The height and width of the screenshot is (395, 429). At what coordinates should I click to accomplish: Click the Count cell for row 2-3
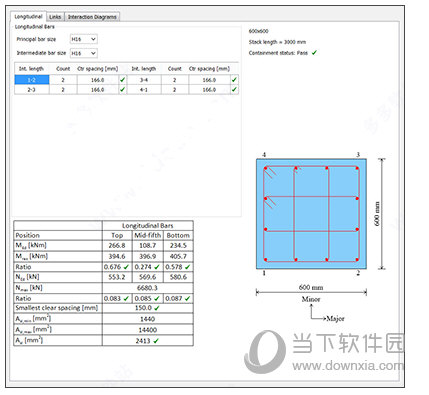[63, 90]
